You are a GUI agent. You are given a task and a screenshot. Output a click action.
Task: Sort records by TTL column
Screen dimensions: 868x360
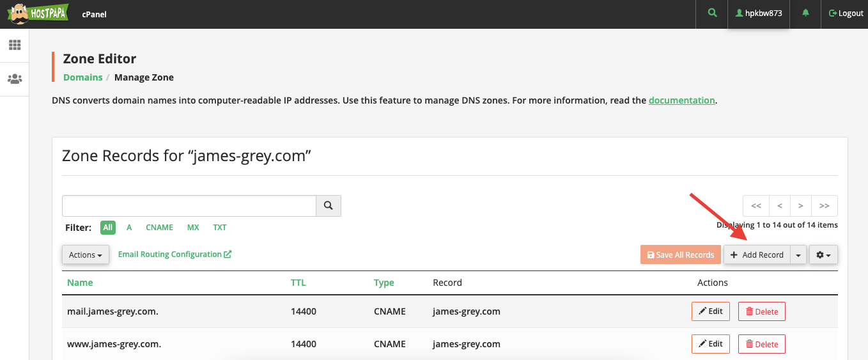point(298,282)
